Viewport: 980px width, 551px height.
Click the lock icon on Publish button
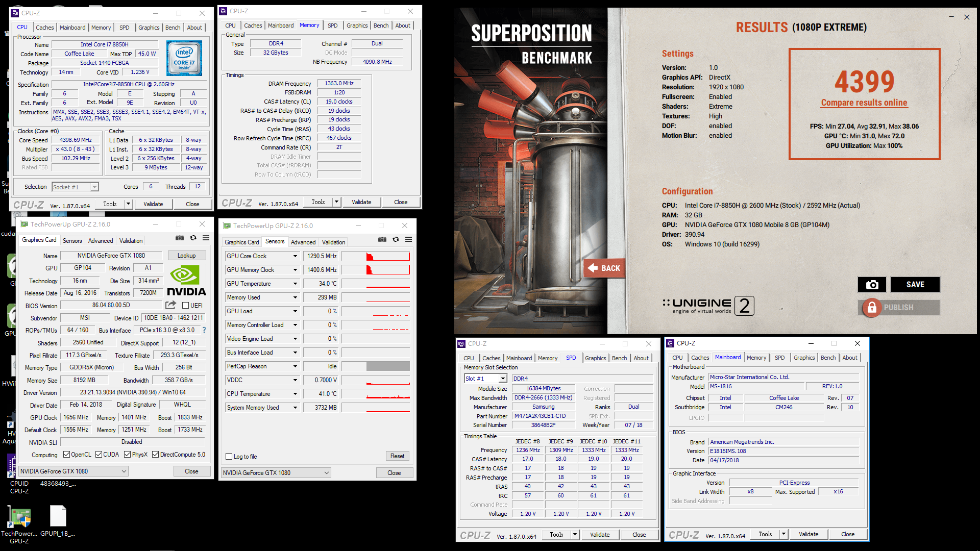872,307
